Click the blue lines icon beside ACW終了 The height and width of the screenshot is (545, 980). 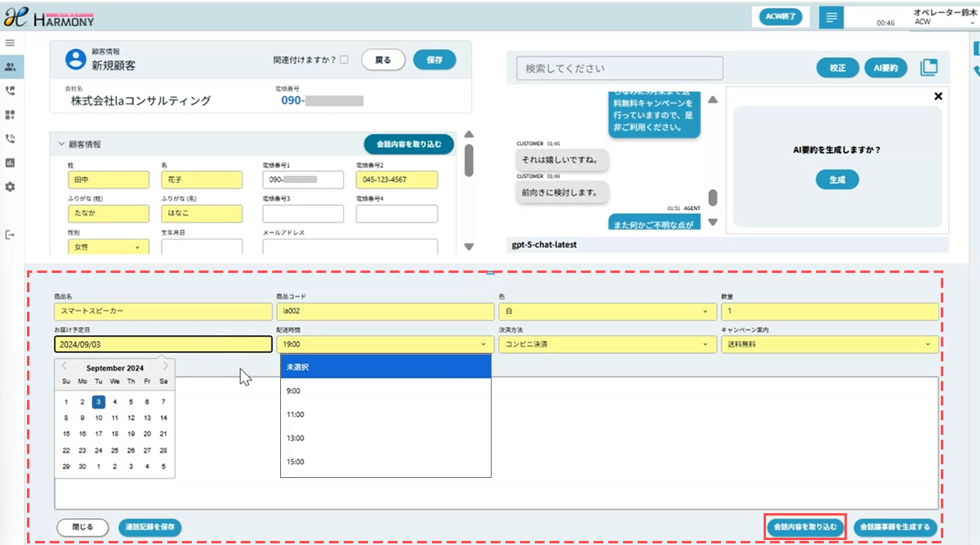click(x=831, y=16)
